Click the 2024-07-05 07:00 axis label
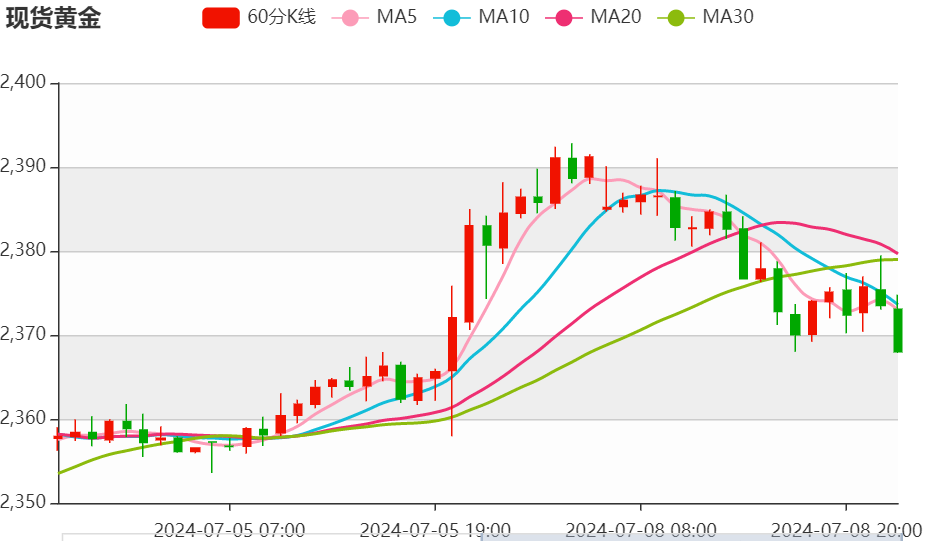 230,530
